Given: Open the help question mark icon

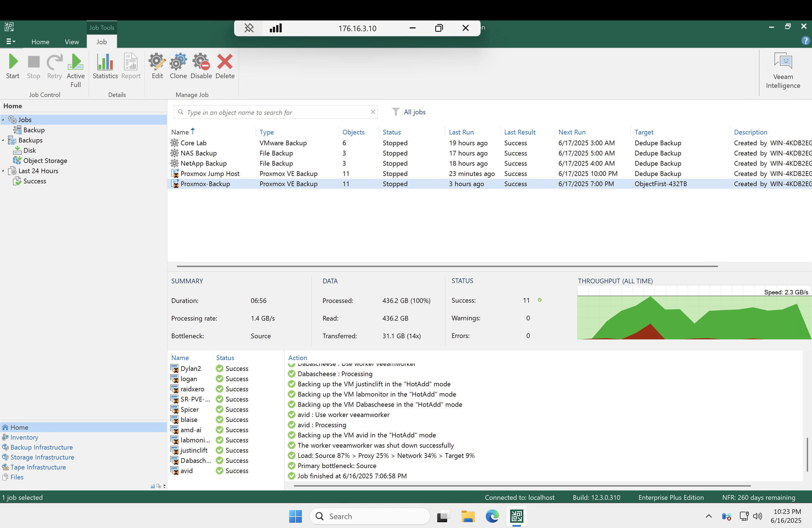Looking at the screenshot, I should 805,41.
